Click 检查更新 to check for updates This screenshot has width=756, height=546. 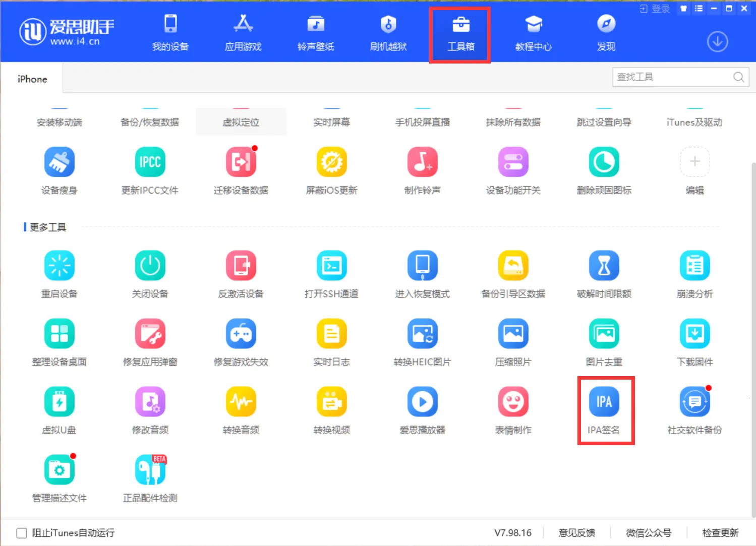click(x=720, y=532)
